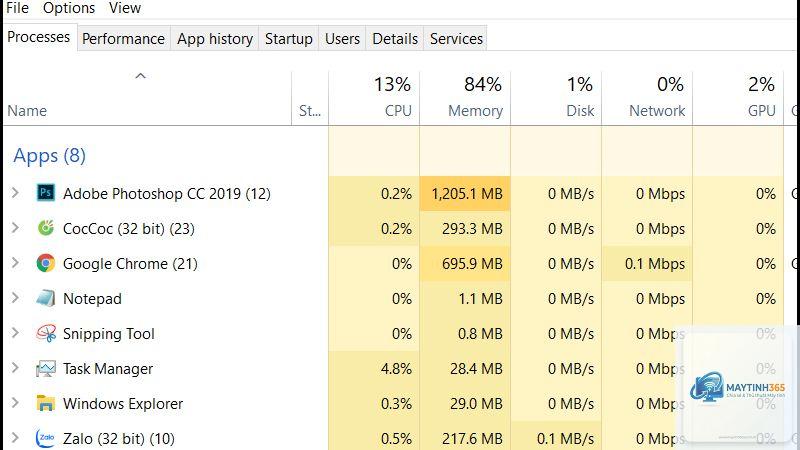Image resolution: width=800 pixels, height=450 pixels.
Task: Select the Apps (8) group header
Action: coord(49,155)
